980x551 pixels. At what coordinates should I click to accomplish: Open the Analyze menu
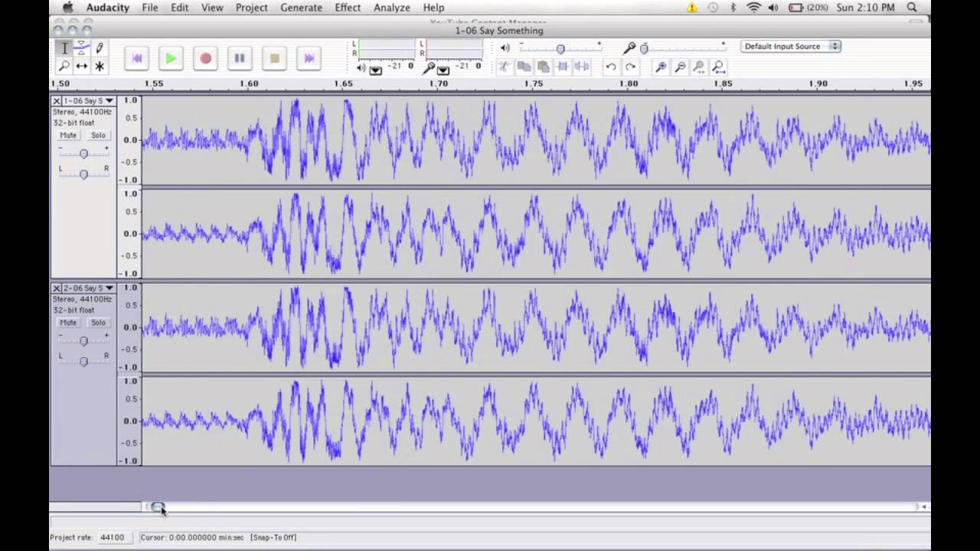(x=392, y=8)
